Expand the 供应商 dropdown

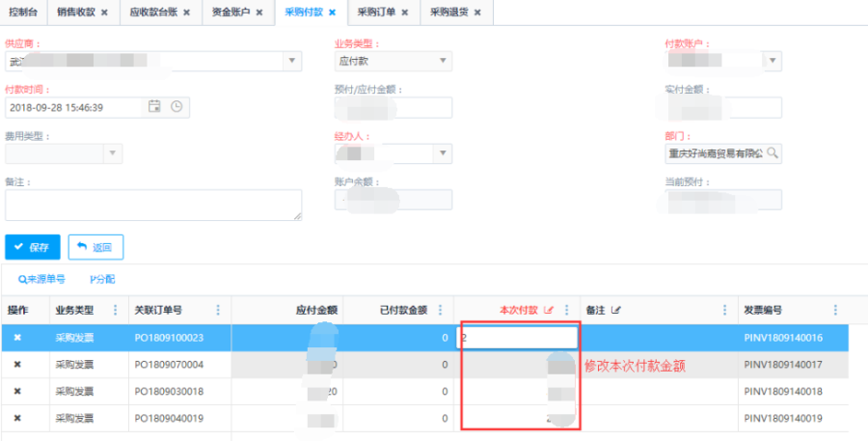(292, 61)
